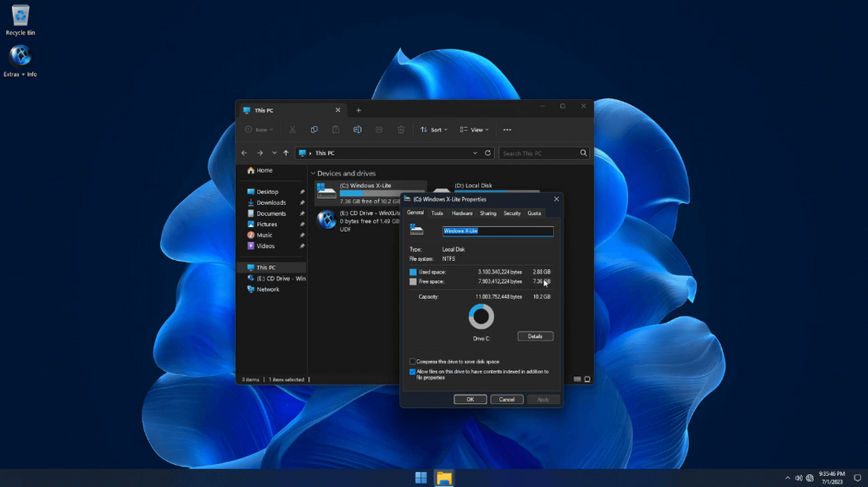
Task: Go up one folder level arrow
Action: pos(286,152)
